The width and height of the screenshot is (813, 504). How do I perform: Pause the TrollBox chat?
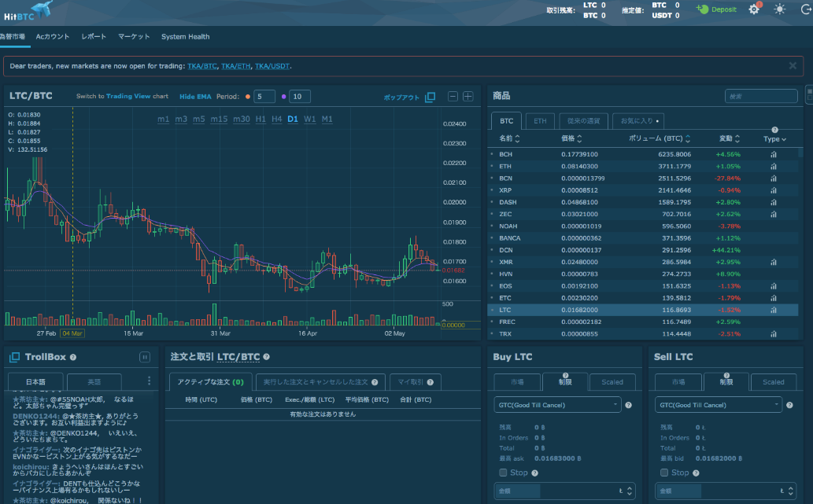tap(145, 357)
